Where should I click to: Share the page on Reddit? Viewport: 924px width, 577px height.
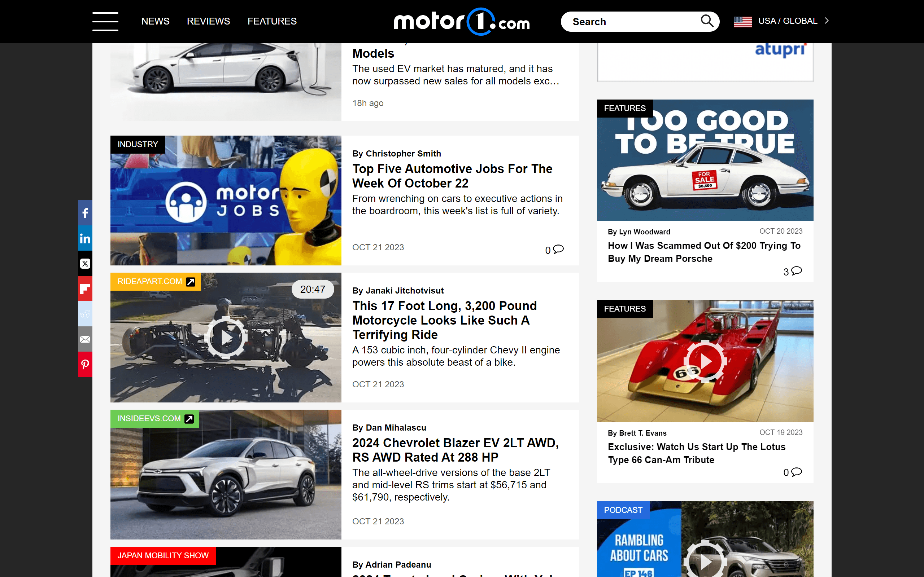pos(85,314)
